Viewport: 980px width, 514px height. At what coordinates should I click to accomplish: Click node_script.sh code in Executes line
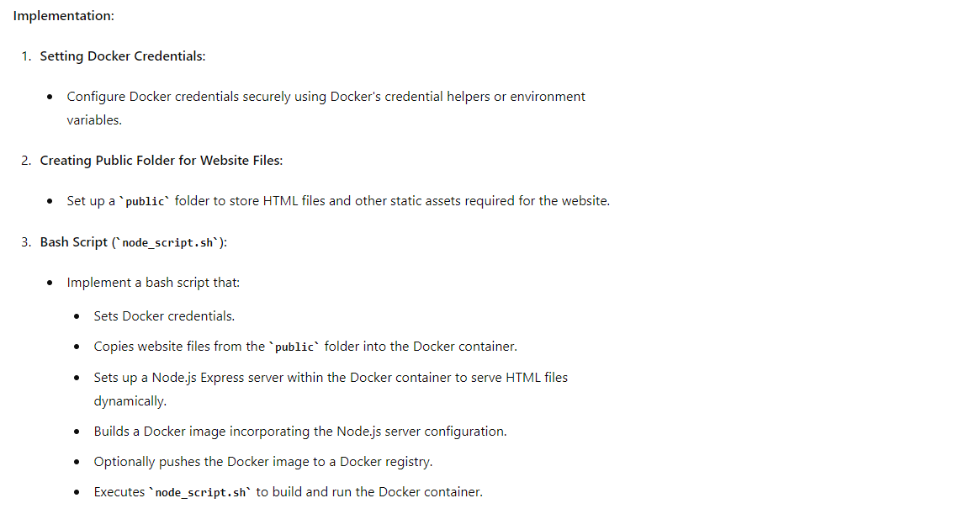coord(200,492)
